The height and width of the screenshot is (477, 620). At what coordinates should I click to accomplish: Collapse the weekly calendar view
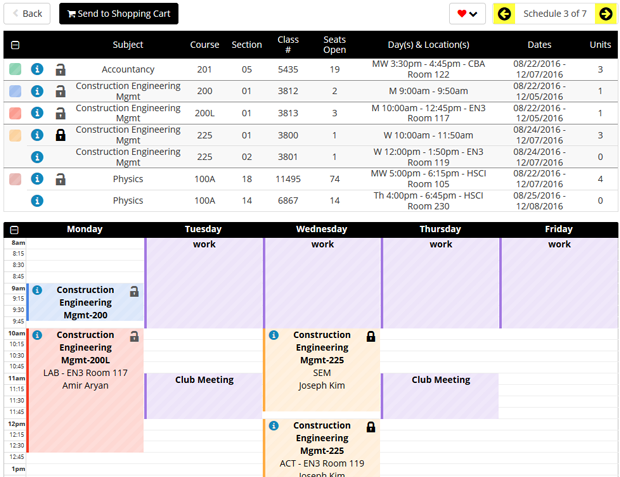tap(14, 229)
